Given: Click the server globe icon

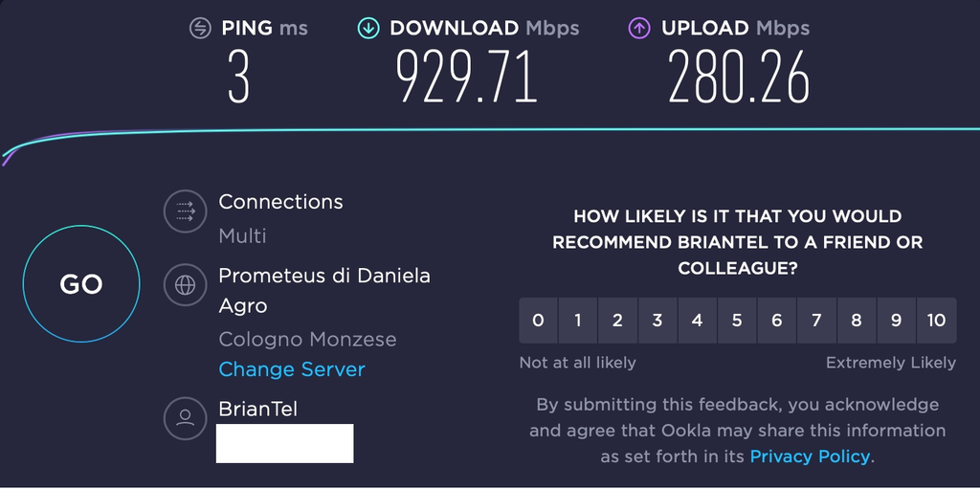Looking at the screenshot, I should click(x=185, y=284).
